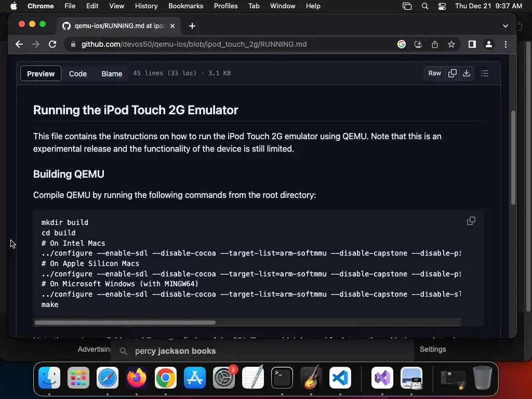Click the forward navigation arrow
Image resolution: width=532 pixels, height=399 pixels.
tap(36, 44)
